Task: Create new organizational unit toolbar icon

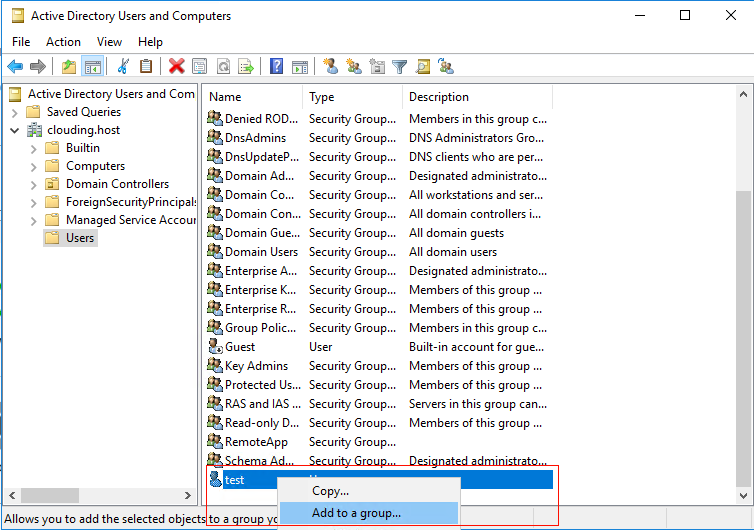Action: pyautogui.click(x=377, y=66)
